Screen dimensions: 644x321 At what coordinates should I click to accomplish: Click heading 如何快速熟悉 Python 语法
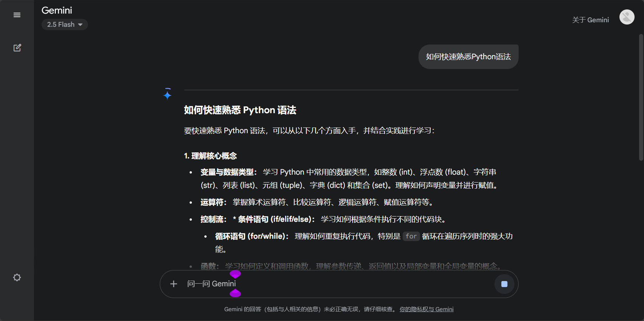[x=240, y=110]
